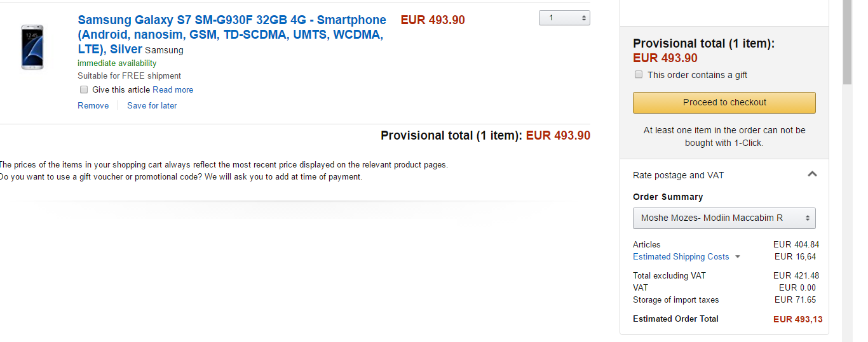Click the "immediate availability" green text
This screenshot has height=342, width=868.
tap(117, 63)
